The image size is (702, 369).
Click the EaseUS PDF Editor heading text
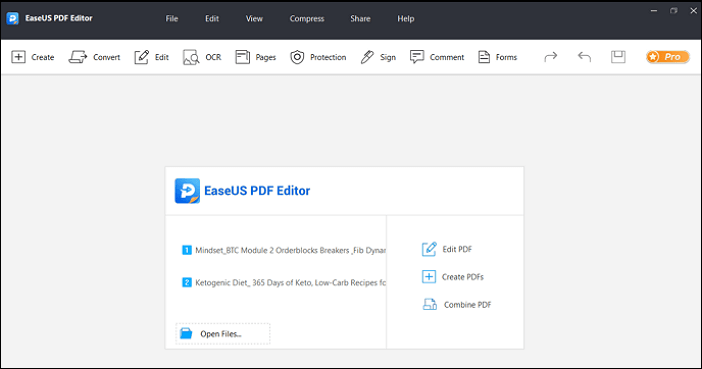click(x=257, y=191)
